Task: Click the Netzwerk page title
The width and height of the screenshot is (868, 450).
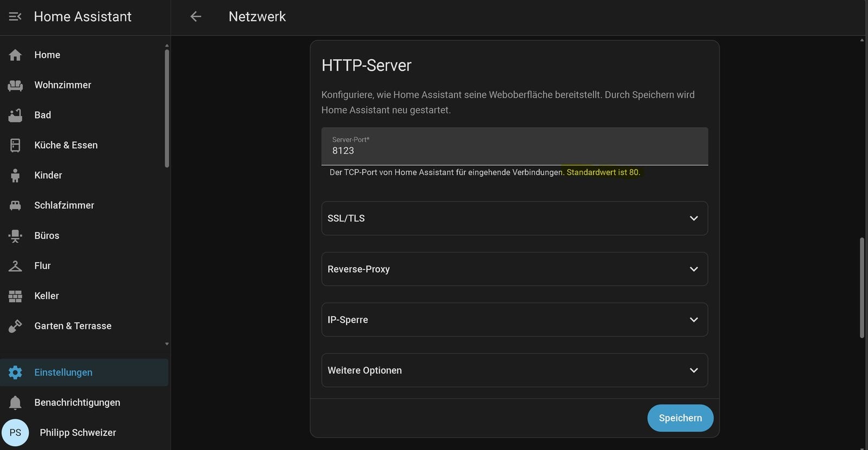Action: pos(257,17)
